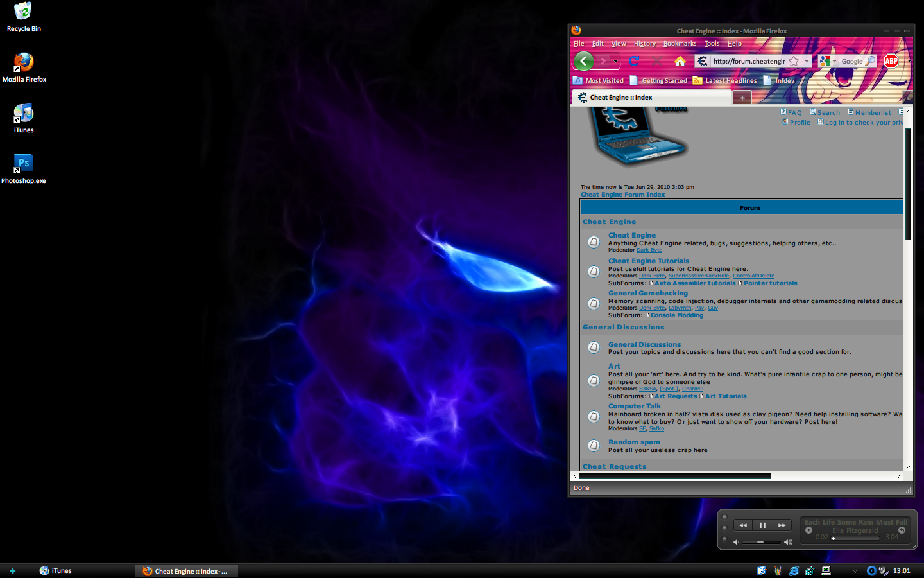The image size is (924, 578).
Task: Open the Pointer tutorials subforum
Action: 770,283
